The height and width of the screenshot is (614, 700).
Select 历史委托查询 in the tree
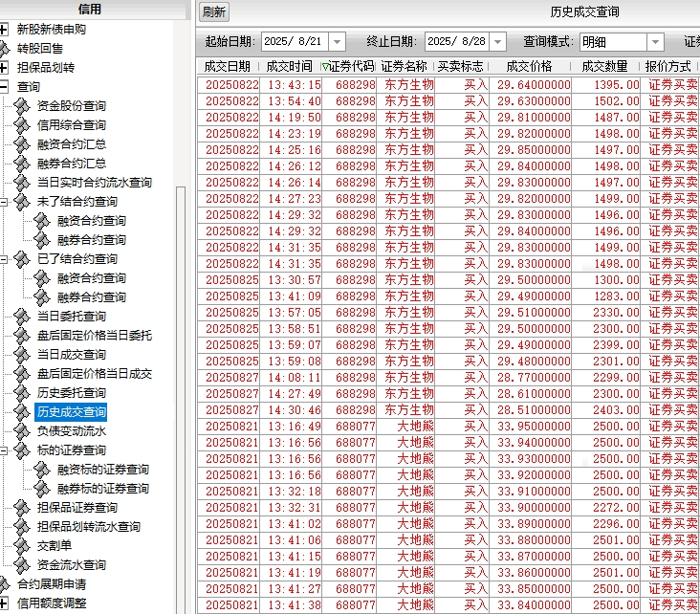(x=72, y=393)
